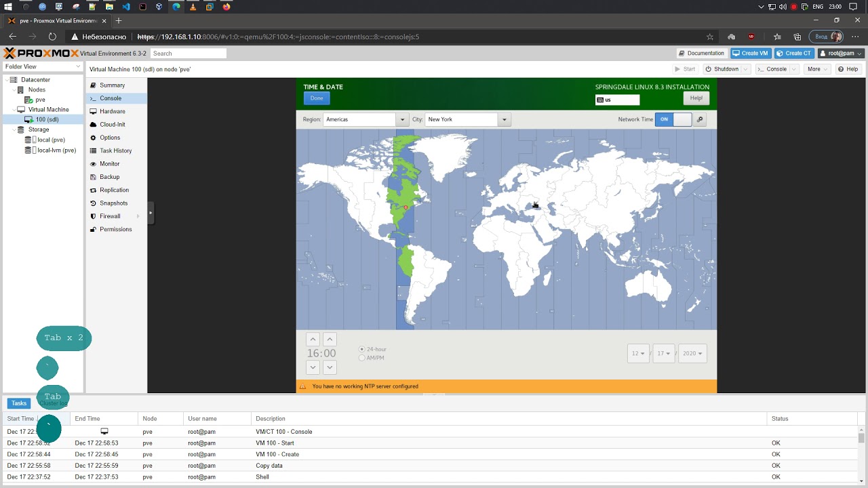The height and width of the screenshot is (488, 868).
Task: Click Create CT button
Action: pyautogui.click(x=794, y=53)
